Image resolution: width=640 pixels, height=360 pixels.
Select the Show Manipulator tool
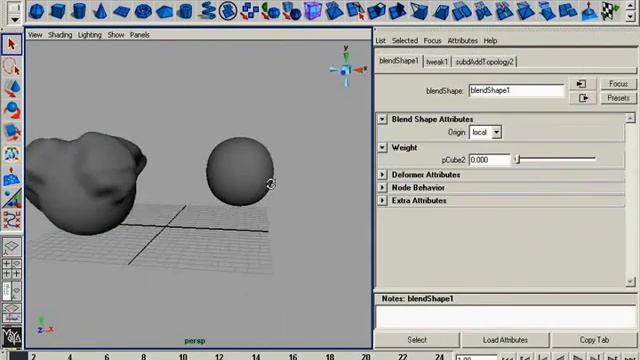11,198
